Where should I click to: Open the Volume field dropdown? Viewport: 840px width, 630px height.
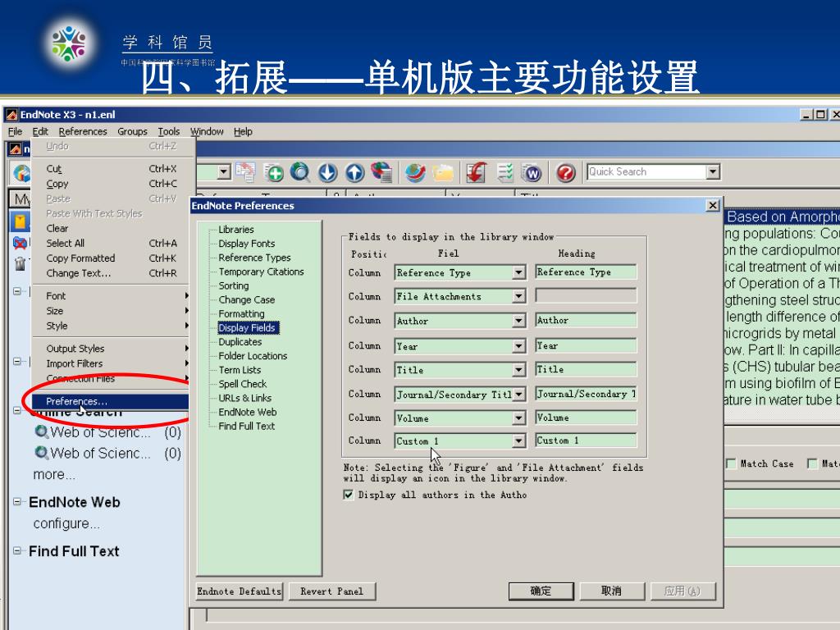pos(518,418)
